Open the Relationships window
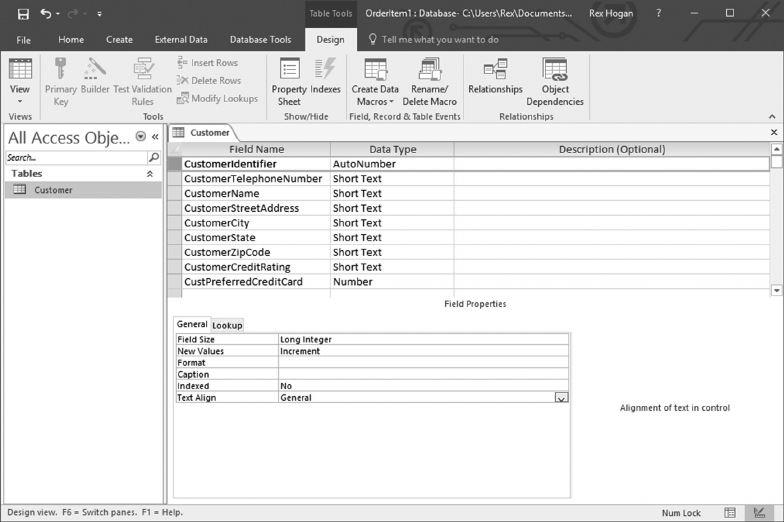This screenshot has width=784, height=522. click(496, 76)
